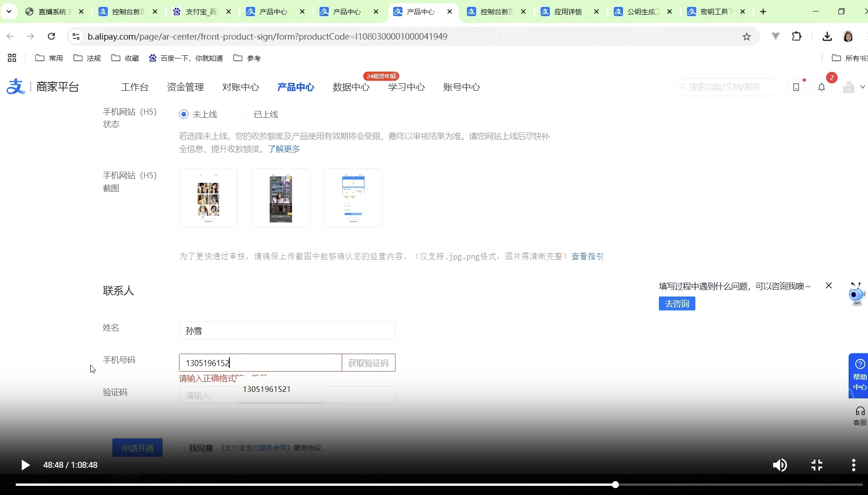Viewport: 868px width, 495px height.
Task: Open the browser extensions puzzle icon
Action: tap(797, 36)
